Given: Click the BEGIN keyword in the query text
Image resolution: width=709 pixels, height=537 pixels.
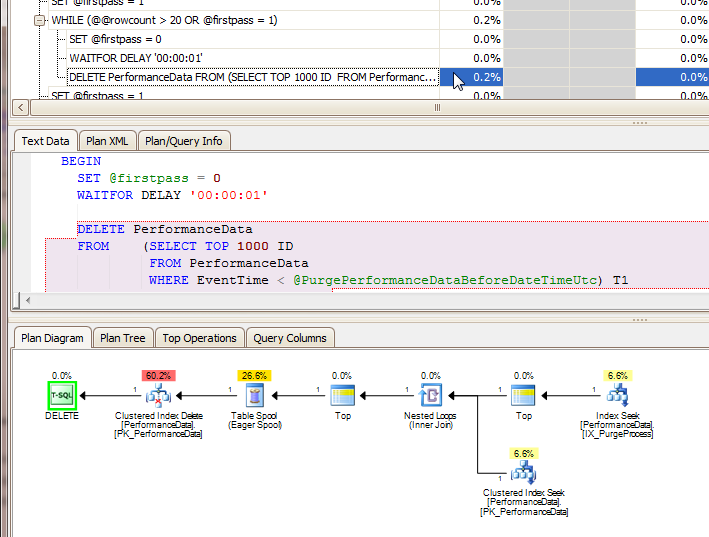Looking at the screenshot, I should [x=81, y=161].
